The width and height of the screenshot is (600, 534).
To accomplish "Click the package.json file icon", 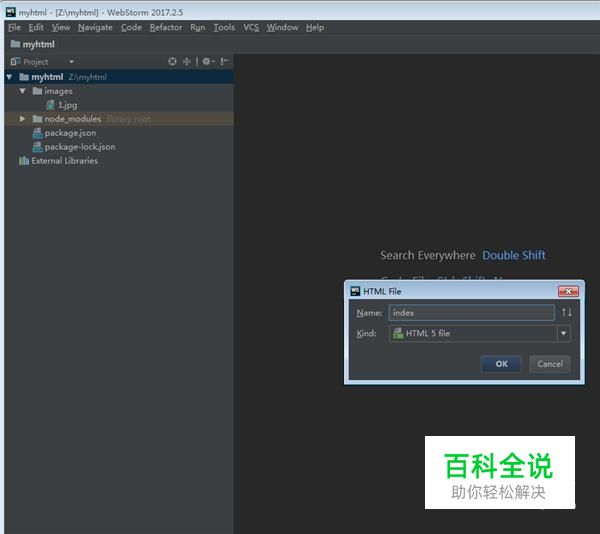I will tap(38, 133).
